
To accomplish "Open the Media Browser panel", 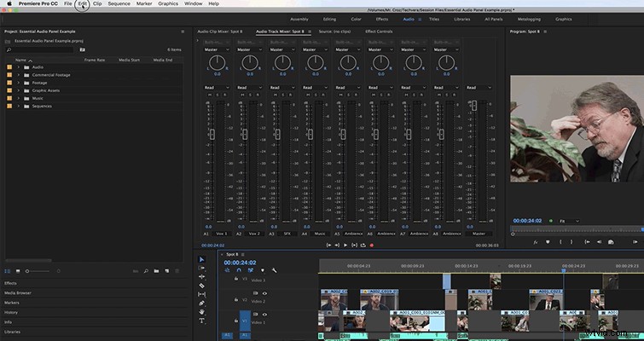I will pos(18,293).
